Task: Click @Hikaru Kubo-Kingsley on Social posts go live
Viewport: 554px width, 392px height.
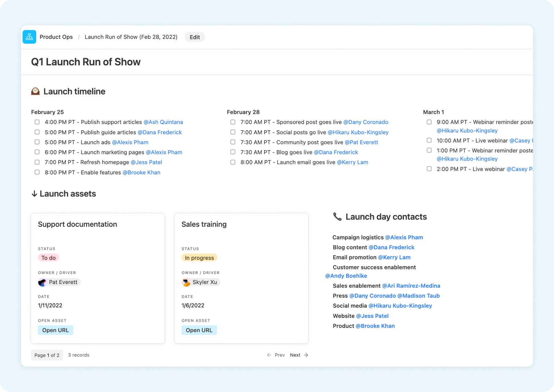Action: (358, 132)
